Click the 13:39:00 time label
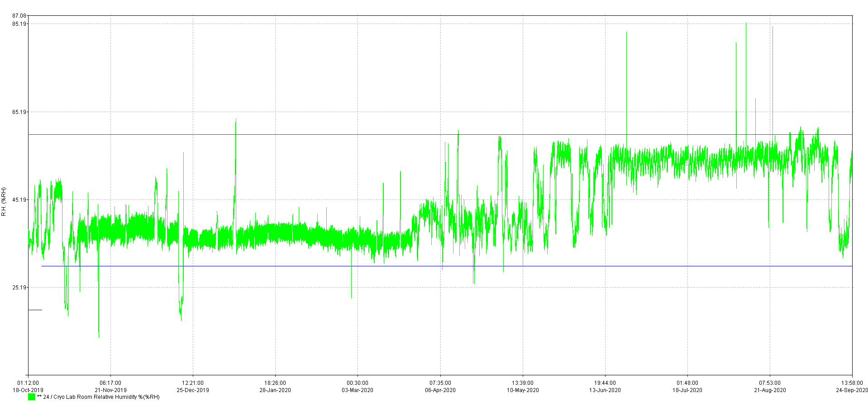This screenshot has height=402, width=868. (x=523, y=383)
